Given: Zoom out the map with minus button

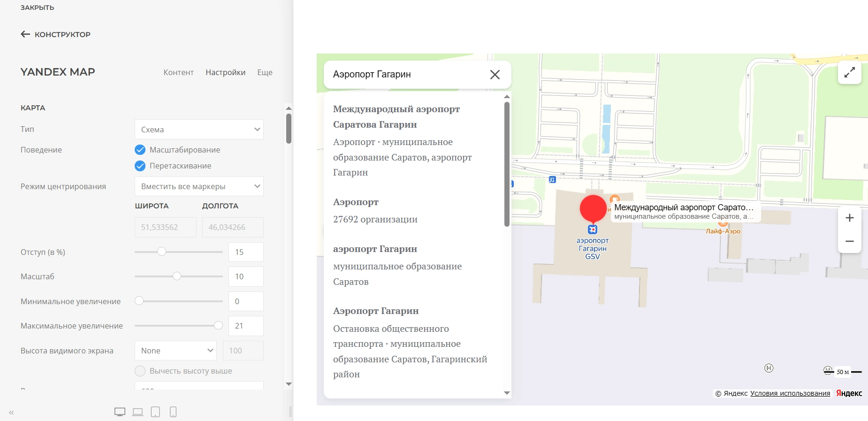Looking at the screenshot, I should point(849,241).
